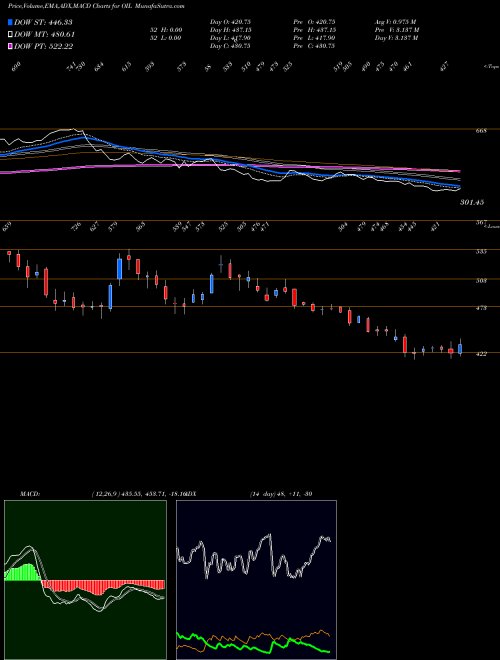
Task: Click the 'Avg V: 0.975 M' value
Action: tap(396, 22)
